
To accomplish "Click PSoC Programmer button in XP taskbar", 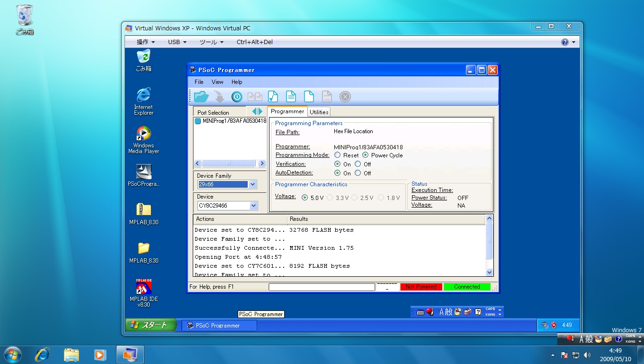I will point(219,326).
